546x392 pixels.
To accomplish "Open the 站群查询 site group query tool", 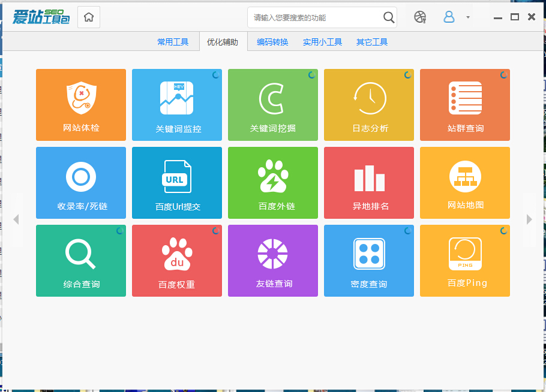I will pos(465,105).
